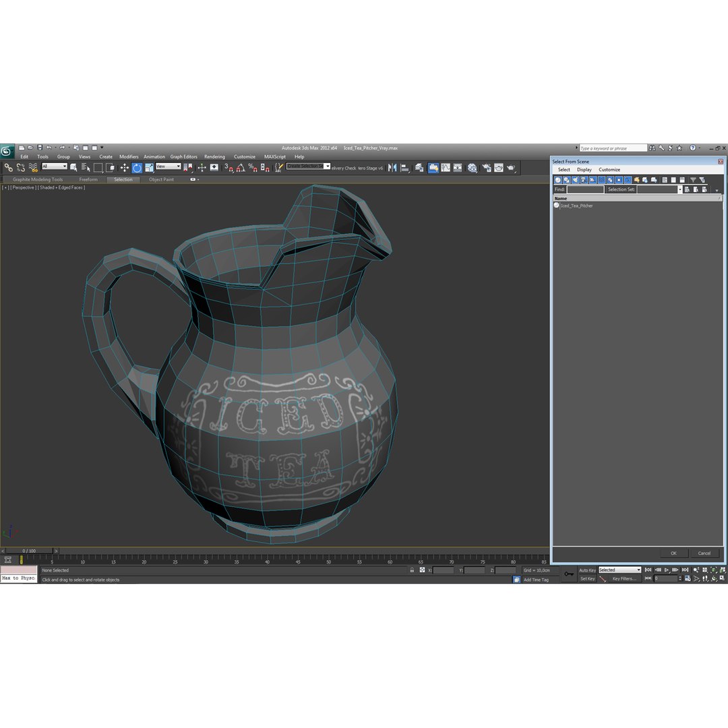Image resolution: width=728 pixels, height=728 pixels.
Task: Click timeline ruler at frame 50
Action: [x=328, y=559]
